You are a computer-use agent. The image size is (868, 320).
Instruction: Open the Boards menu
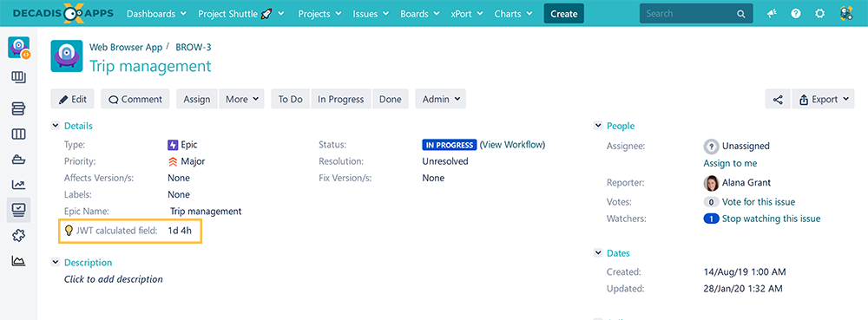click(x=419, y=14)
